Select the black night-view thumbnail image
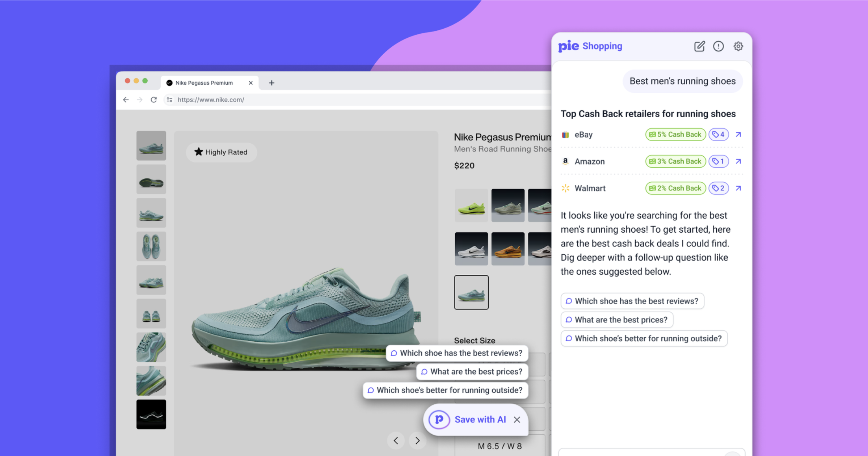This screenshot has width=868, height=456. pos(151,414)
